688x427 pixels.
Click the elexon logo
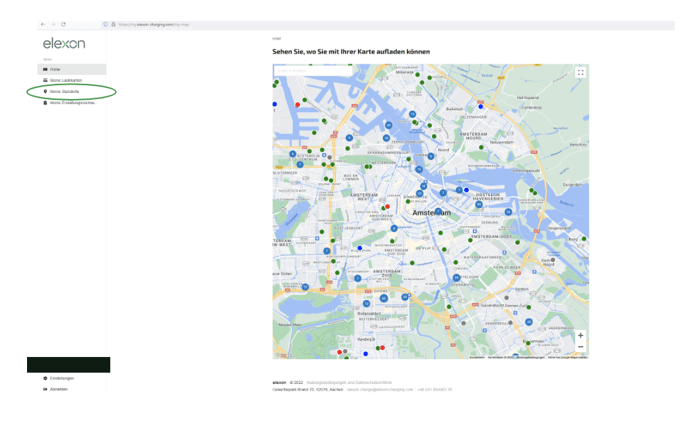(x=64, y=43)
